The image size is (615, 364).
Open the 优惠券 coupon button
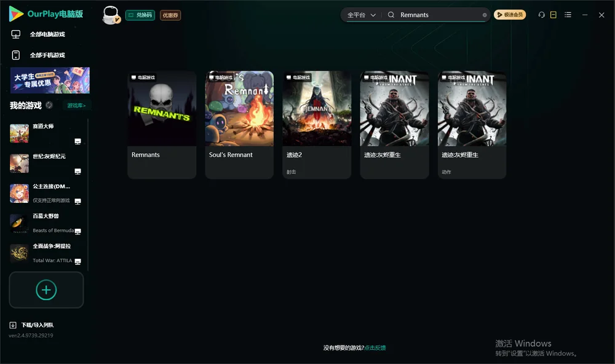pos(170,15)
